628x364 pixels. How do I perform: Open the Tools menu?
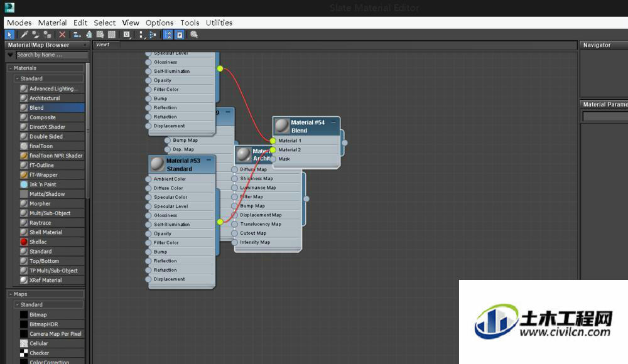tap(190, 23)
